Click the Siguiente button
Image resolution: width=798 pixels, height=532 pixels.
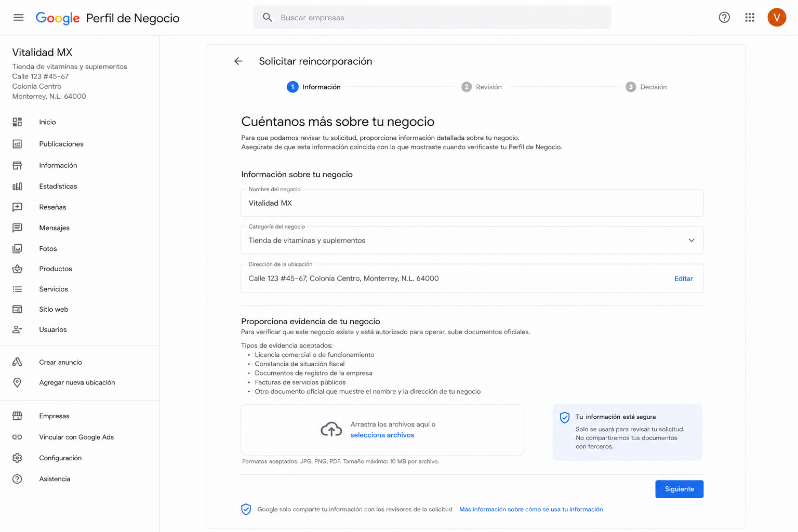679,489
